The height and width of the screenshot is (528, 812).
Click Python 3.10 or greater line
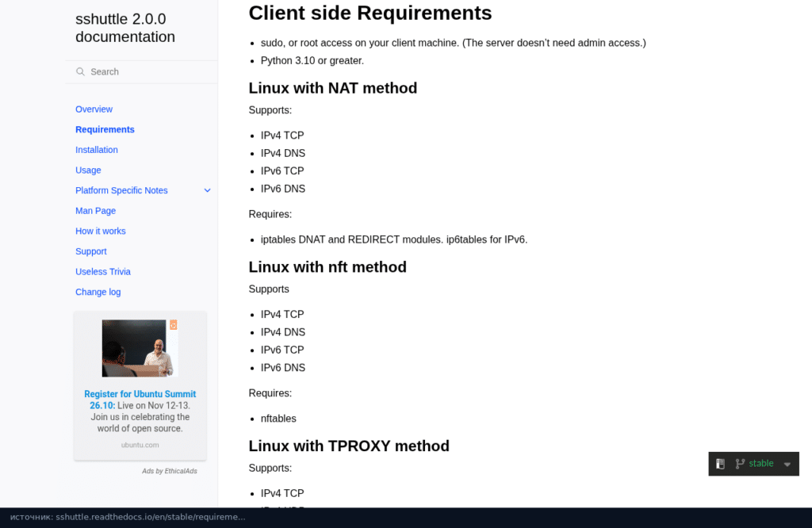(312, 60)
